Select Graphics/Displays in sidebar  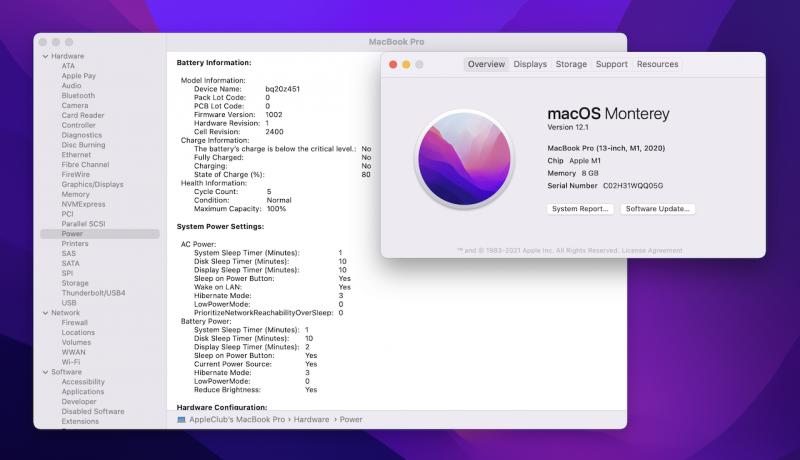point(92,185)
